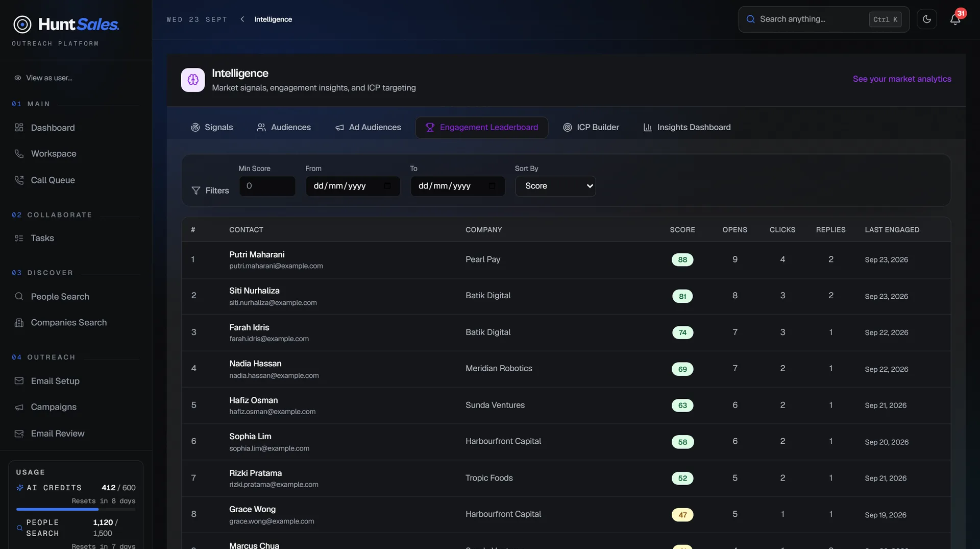Click the AI Credits sparkle icon
Screen dimensions: 980x549
coord(20,488)
